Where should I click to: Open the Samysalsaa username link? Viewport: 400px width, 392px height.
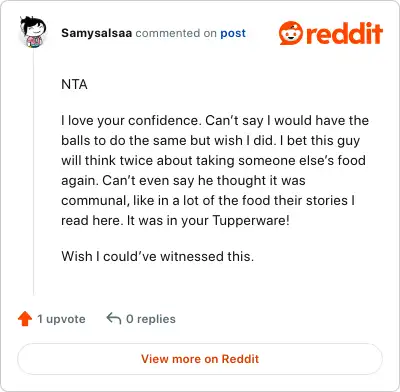click(x=97, y=33)
